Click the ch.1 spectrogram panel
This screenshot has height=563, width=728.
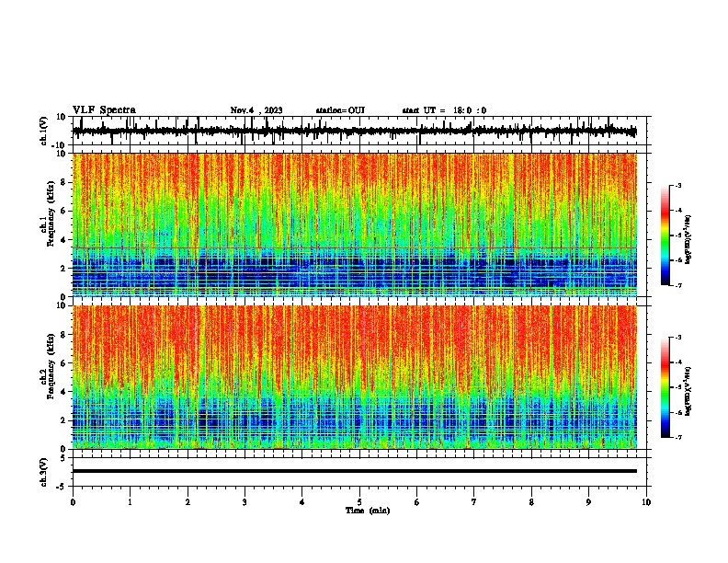coord(355,224)
